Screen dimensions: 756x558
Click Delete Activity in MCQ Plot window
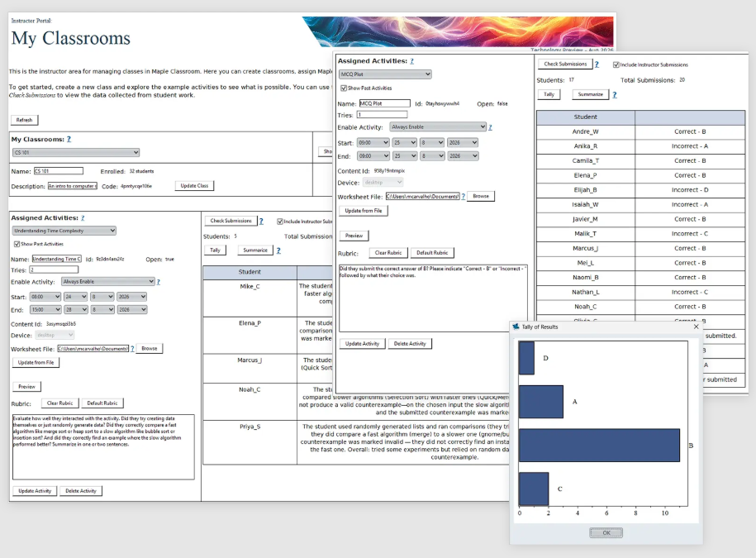point(410,344)
